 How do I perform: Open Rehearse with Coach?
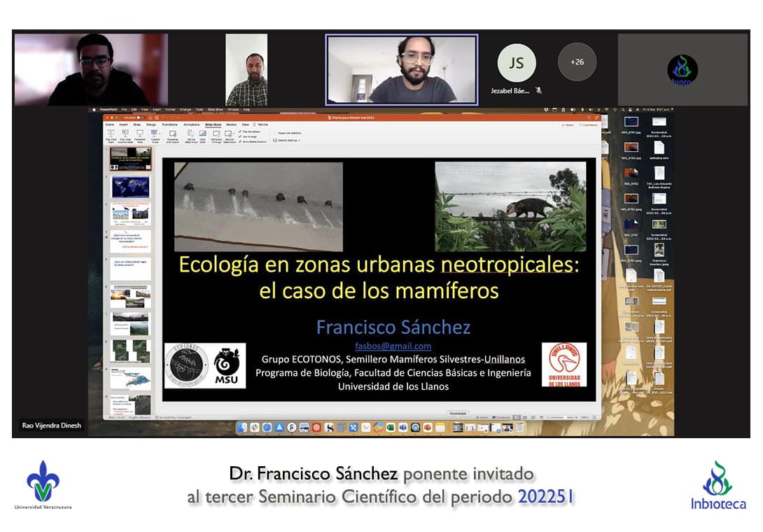pyautogui.click(x=172, y=134)
